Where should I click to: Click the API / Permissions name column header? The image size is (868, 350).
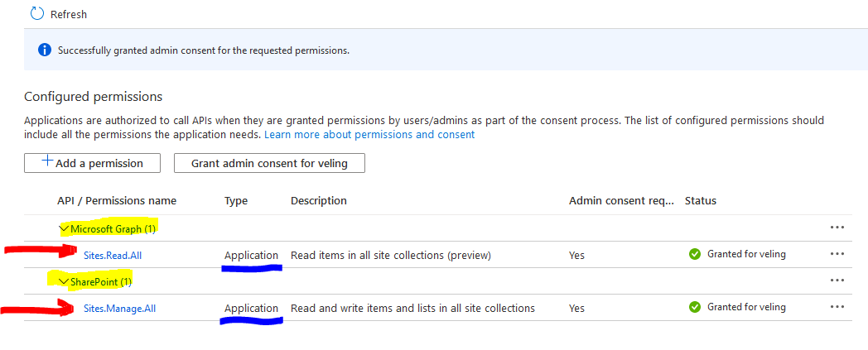[x=117, y=200]
